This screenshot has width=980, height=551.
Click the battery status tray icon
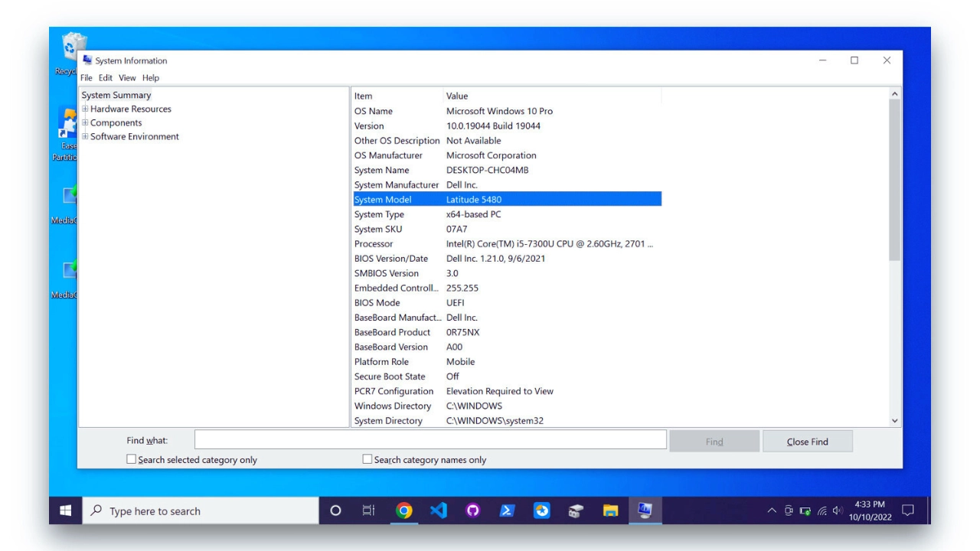point(805,511)
